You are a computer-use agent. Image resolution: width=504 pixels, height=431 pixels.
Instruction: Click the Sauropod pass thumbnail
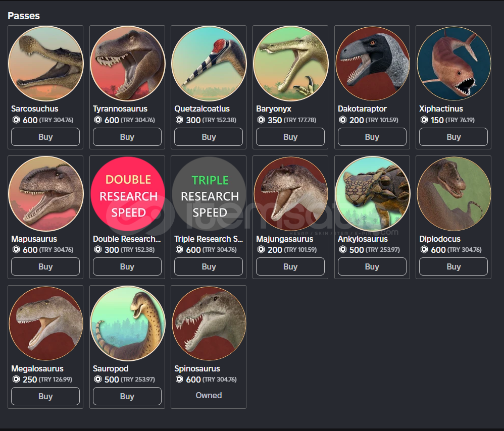pyautogui.click(x=127, y=324)
